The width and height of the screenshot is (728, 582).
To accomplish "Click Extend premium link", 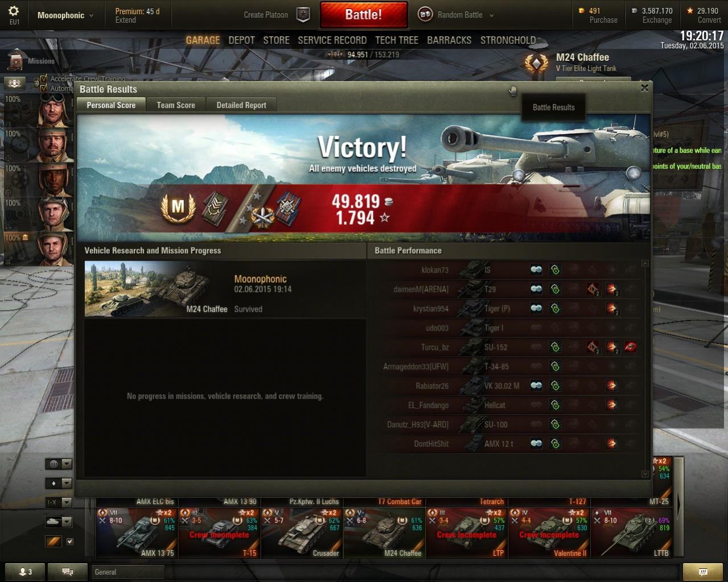I will click(x=126, y=20).
